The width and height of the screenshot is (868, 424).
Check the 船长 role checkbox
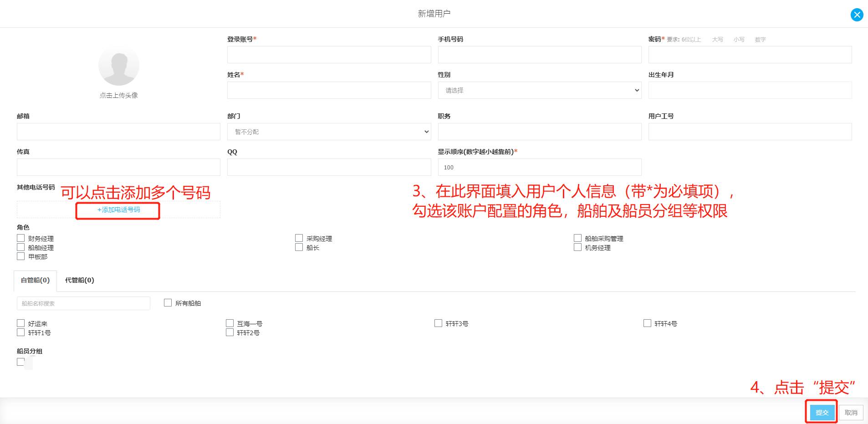[x=299, y=247]
